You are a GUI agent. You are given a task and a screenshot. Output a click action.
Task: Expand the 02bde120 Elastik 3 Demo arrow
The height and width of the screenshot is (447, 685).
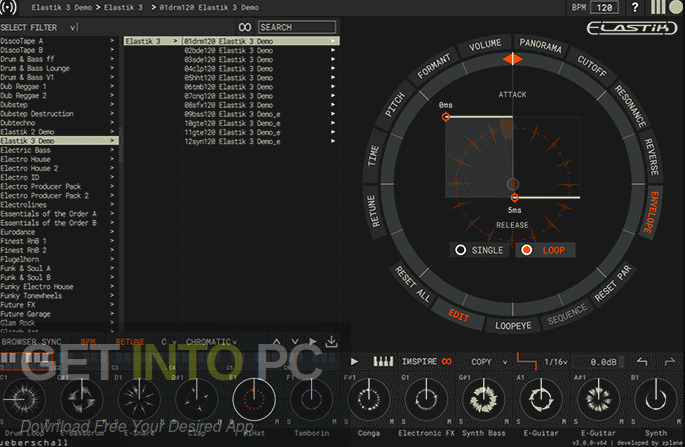coord(333,50)
